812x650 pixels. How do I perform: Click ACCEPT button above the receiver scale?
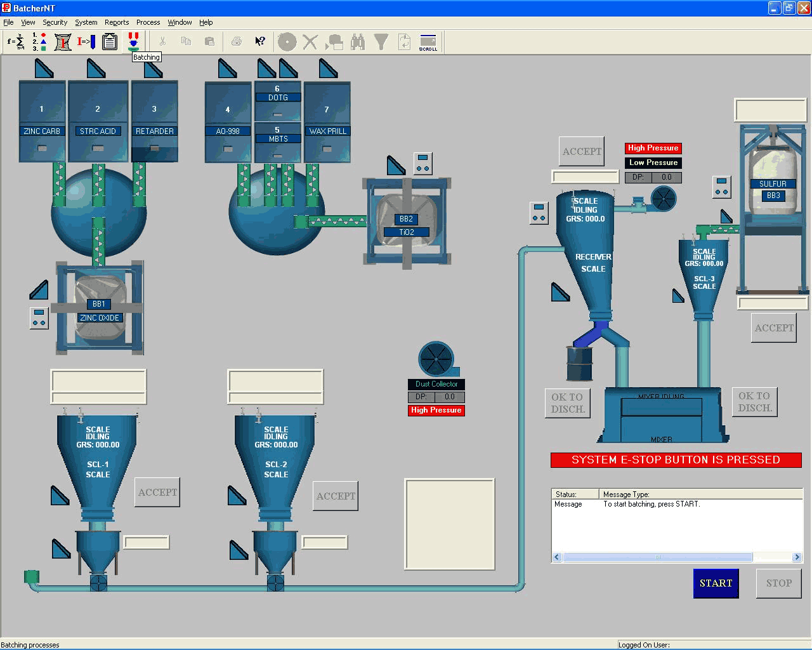click(x=582, y=152)
